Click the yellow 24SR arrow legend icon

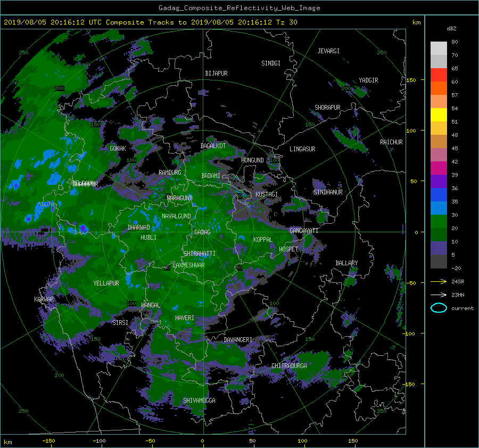[439, 281]
